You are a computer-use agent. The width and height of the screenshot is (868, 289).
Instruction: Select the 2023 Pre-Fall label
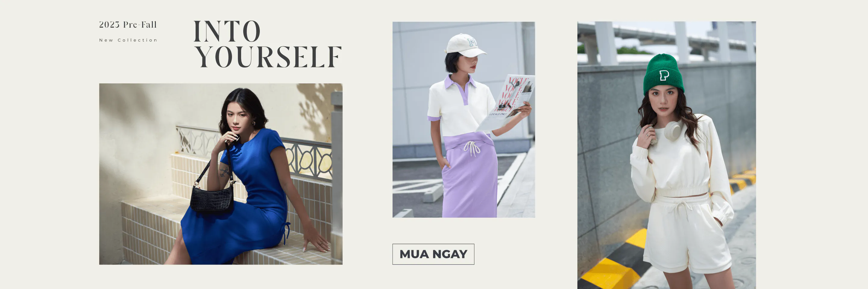(x=128, y=25)
